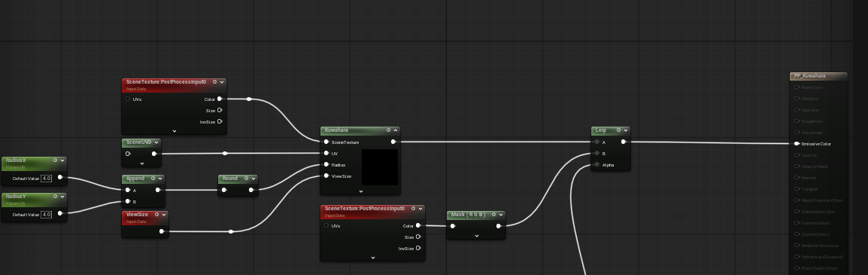Click the Subsurface Color pin on PP_Kuwahara
This screenshot has width=868, height=275.
[x=797, y=211]
